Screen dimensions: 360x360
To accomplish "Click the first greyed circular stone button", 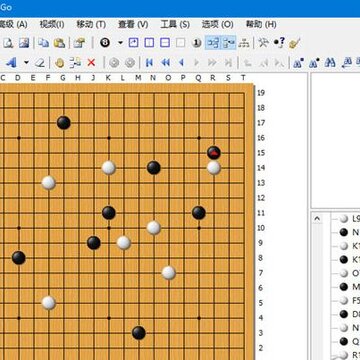I will click(x=114, y=62).
